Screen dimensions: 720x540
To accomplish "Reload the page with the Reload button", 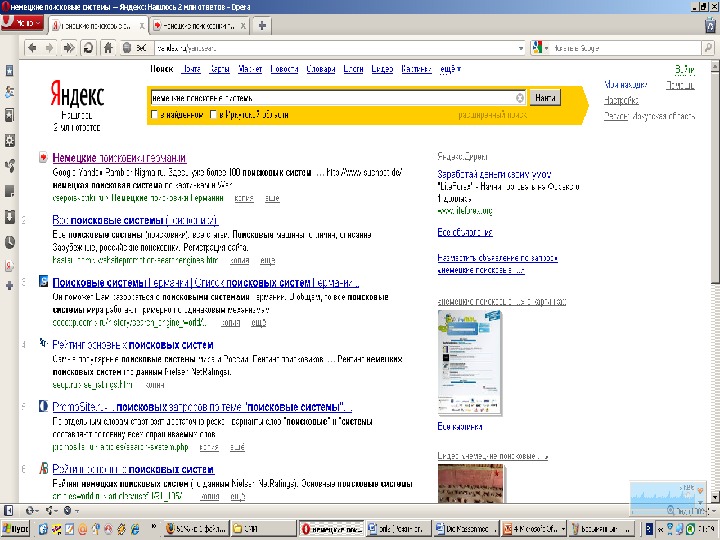I will click(x=88, y=48).
